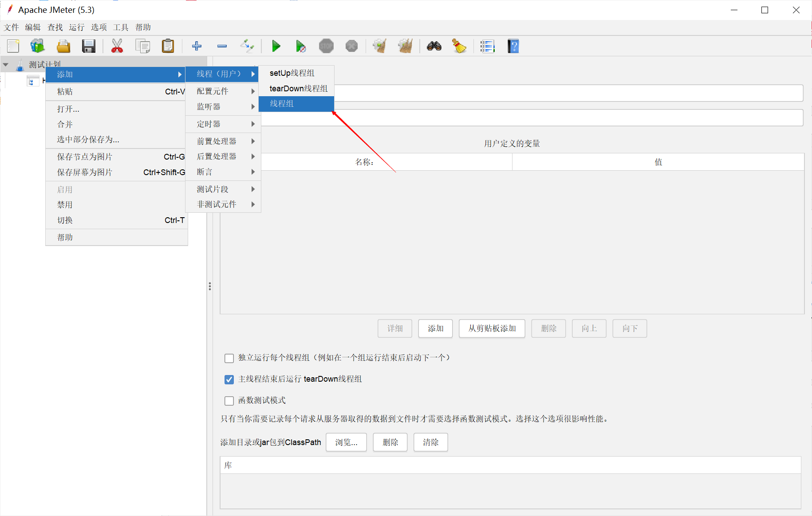Choose 保存屏幕为图片 context entry

point(116,172)
